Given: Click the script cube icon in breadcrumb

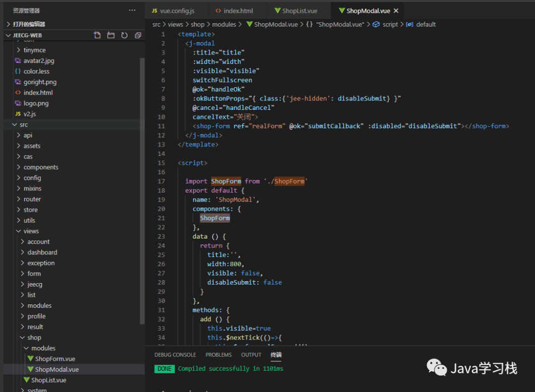Looking at the screenshot, I should 376,24.
